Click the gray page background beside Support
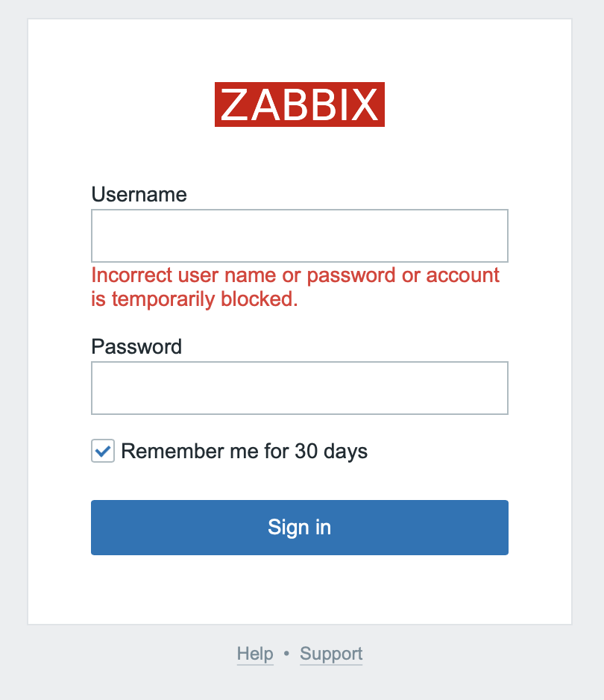604x700 pixels. click(x=468, y=654)
